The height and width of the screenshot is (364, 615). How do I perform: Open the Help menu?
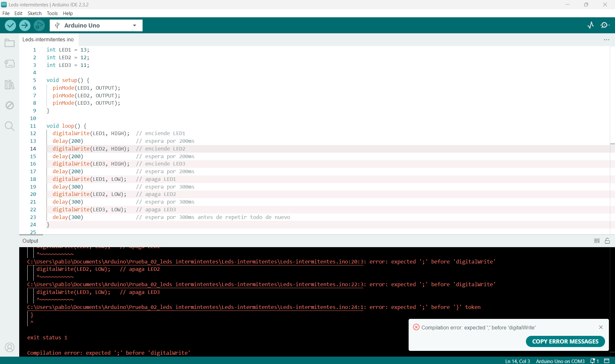click(x=68, y=13)
